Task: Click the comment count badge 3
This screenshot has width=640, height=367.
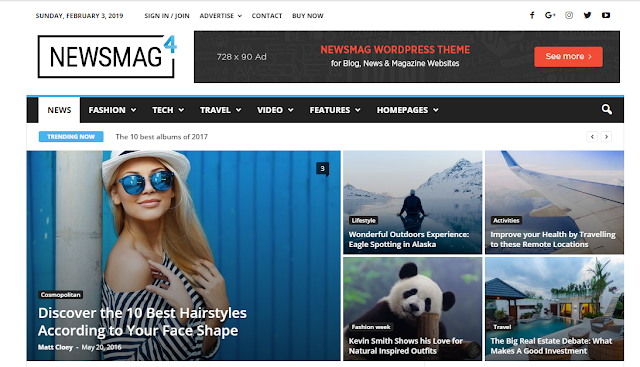Action: [x=322, y=169]
